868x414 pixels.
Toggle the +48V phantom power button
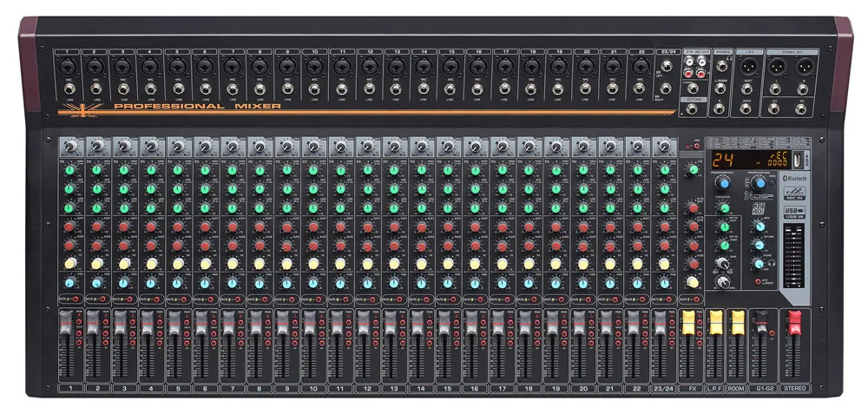(x=696, y=146)
